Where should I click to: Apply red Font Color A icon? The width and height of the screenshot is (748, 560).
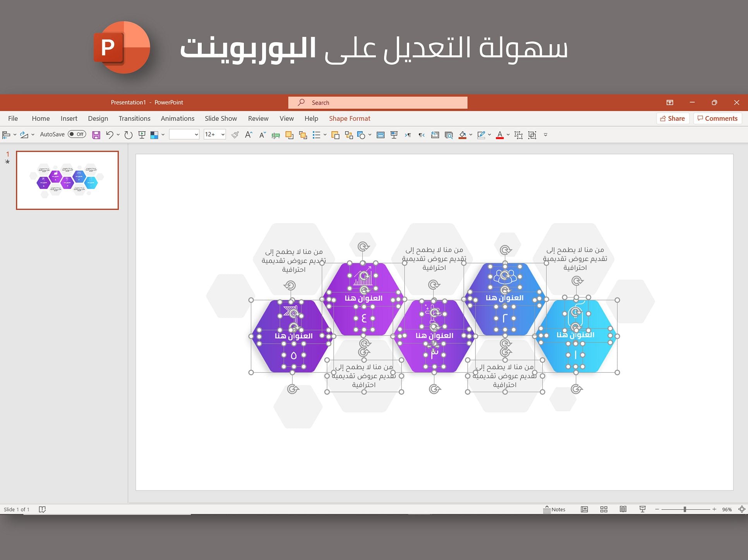pyautogui.click(x=500, y=135)
